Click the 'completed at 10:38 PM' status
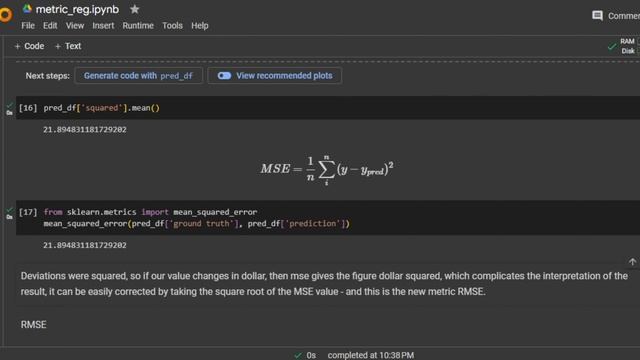Screen dimensions: 640x360 [x=371, y=355]
